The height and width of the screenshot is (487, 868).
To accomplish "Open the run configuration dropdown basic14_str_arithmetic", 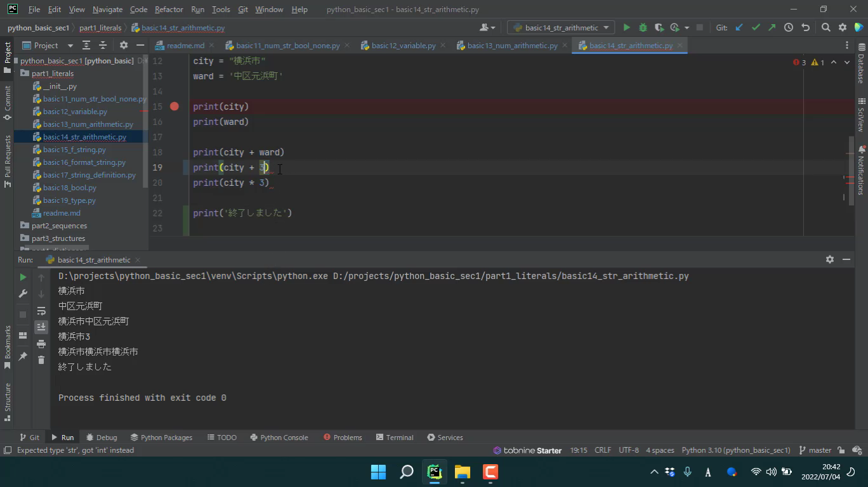I will pos(561,27).
